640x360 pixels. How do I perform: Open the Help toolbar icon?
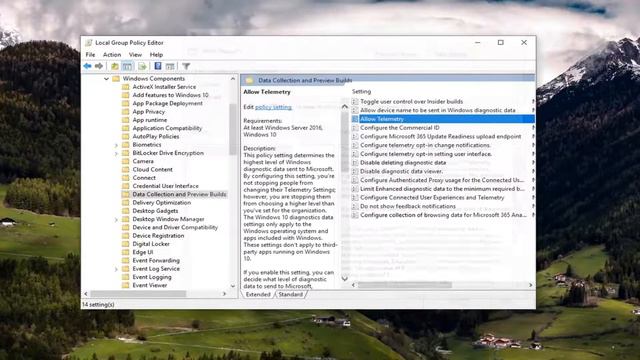[158, 66]
